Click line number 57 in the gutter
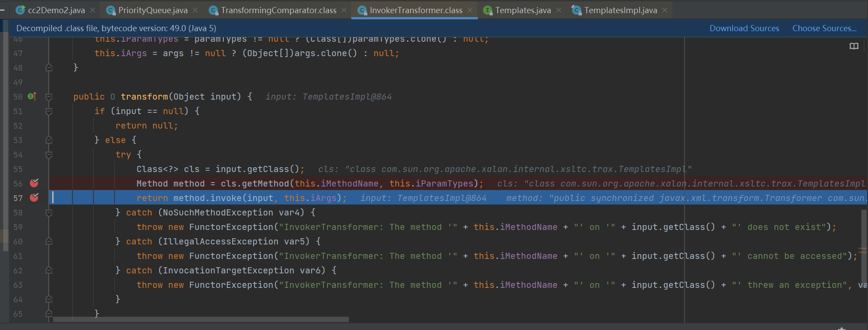This screenshot has height=330, width=868. (18, 198)
